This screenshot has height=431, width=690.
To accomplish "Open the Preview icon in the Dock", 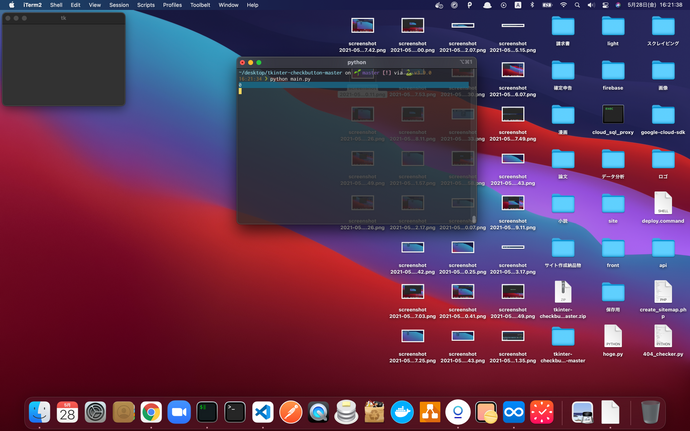I will click(582, 413).
